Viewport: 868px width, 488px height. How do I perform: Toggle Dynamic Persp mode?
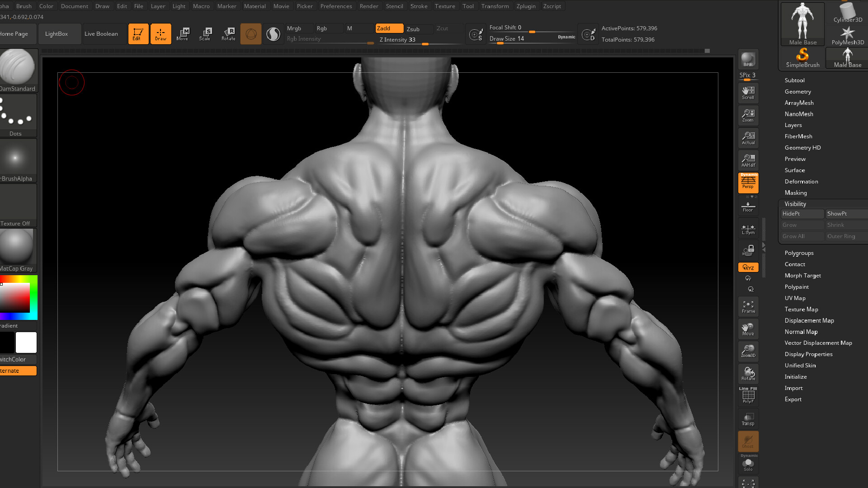(x=748, y=183)
